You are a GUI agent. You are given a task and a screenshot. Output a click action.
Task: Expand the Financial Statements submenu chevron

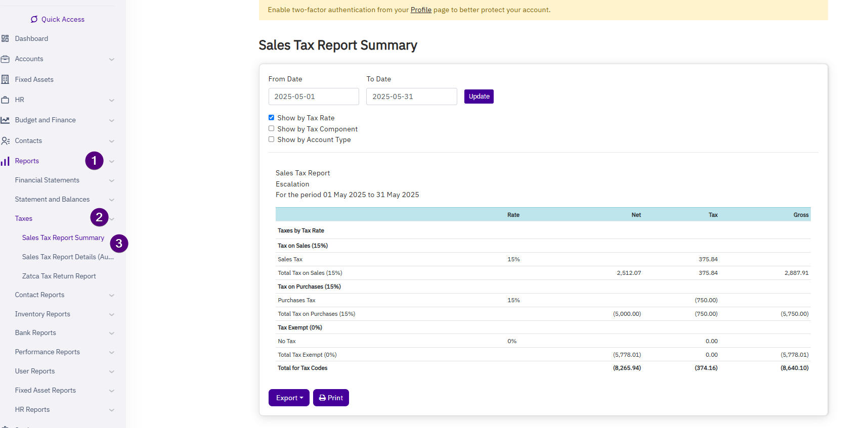click(112, 180)
